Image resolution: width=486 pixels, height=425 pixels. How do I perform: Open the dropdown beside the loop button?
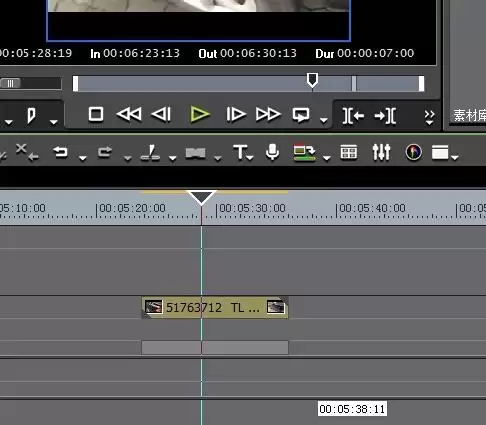323,120
